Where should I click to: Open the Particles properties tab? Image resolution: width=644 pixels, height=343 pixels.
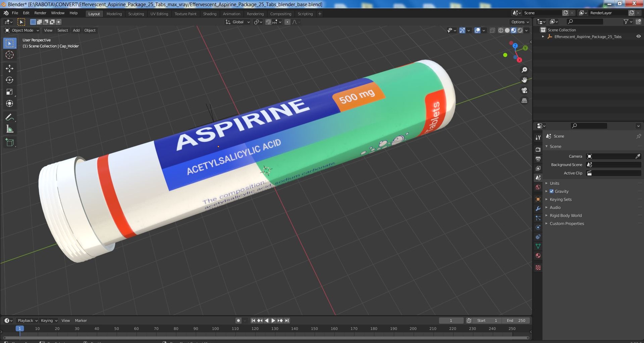[538, 218]
